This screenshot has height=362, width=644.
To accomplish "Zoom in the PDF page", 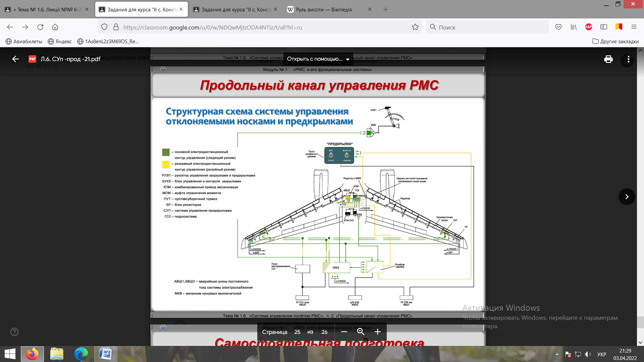I will (378, 332).
